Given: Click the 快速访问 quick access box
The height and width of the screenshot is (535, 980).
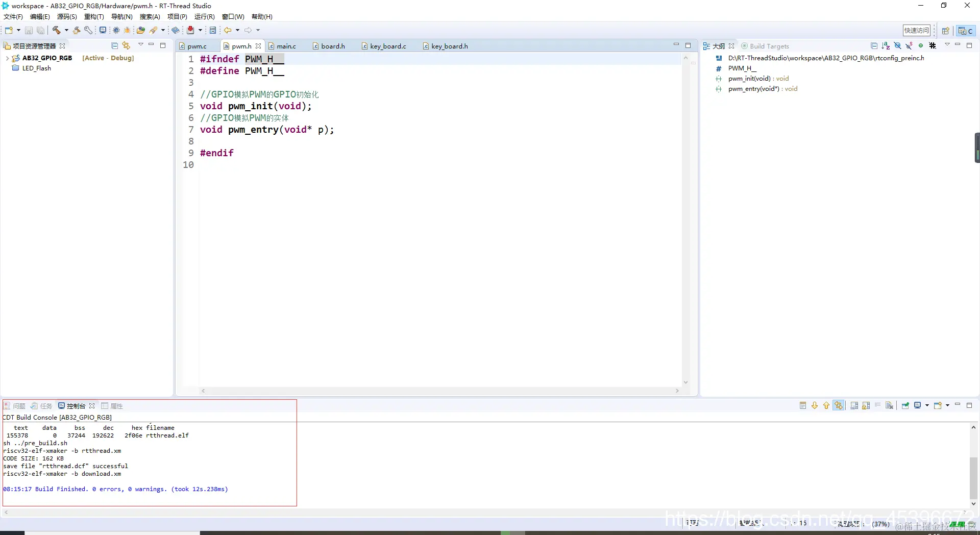Looking at the screenshot, I should pos(917,31).
